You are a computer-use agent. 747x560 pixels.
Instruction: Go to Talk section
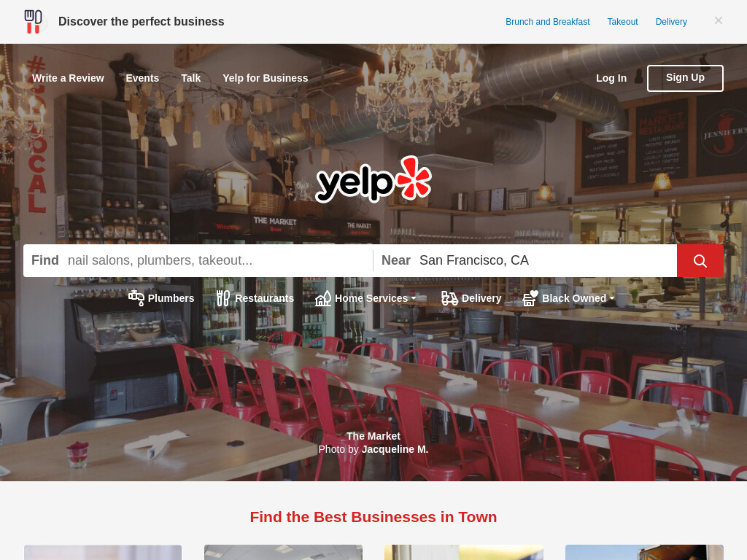click(x=190, y=78)
